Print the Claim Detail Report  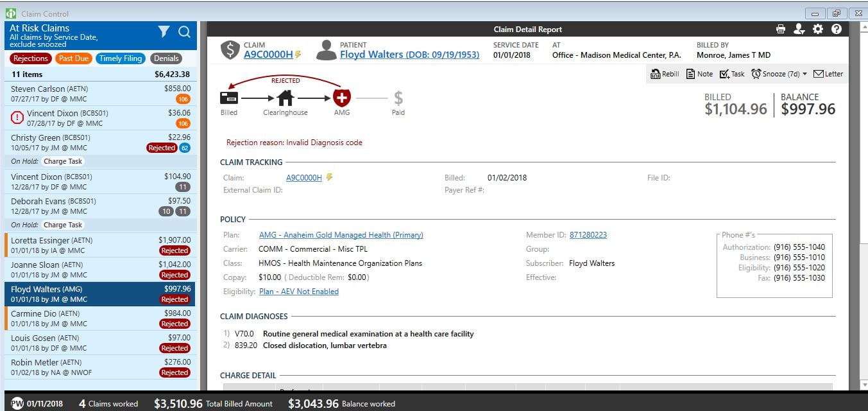click(781, 29)
